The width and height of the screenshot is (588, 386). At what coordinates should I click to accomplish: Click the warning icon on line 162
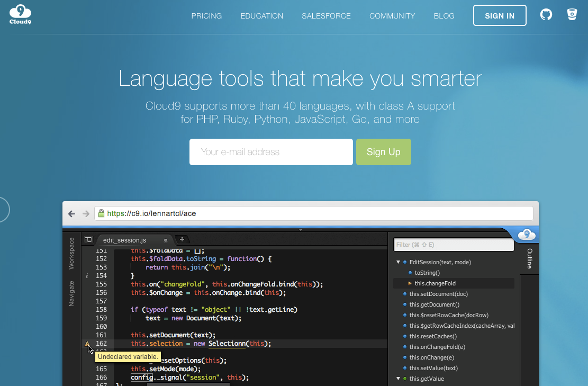(x=88, y=344)
